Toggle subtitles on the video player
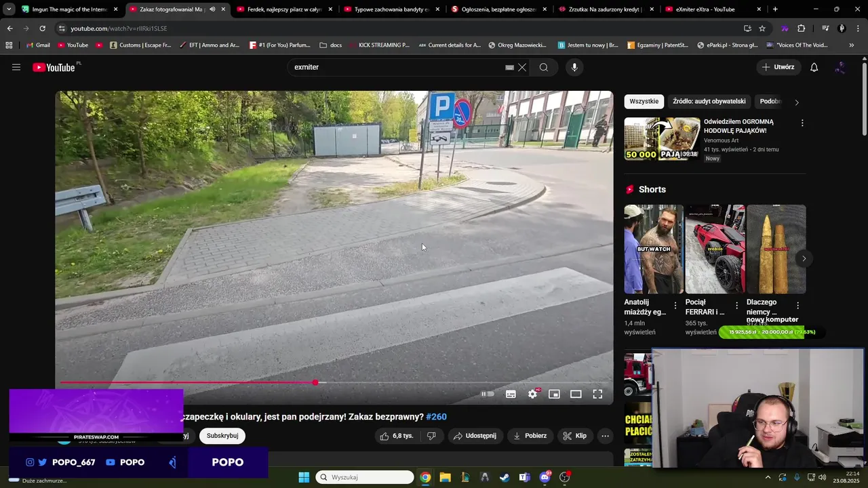The height and width of the screenshot is (488, 868). pyautogui.click(x=511, y=394)
